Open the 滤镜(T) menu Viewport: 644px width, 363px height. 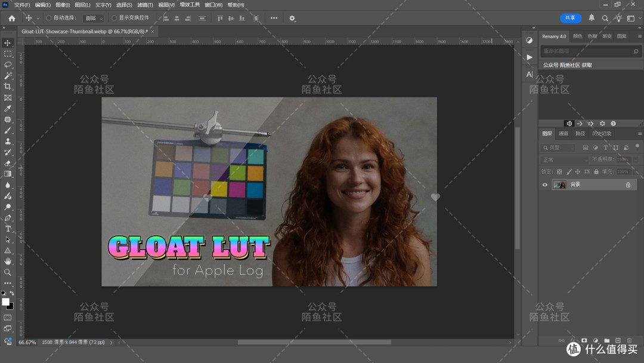tap(145, 5)
